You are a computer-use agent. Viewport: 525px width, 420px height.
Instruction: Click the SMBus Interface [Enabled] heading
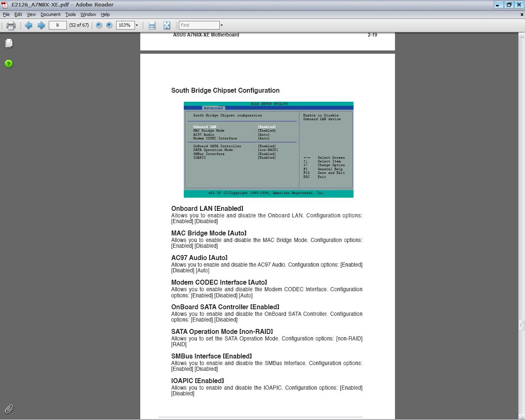coord(212,356)
